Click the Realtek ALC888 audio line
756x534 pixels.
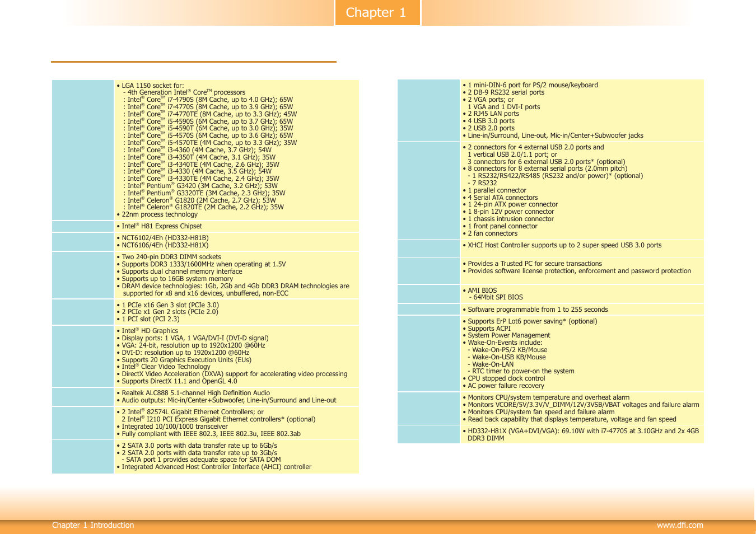point(193,393)
